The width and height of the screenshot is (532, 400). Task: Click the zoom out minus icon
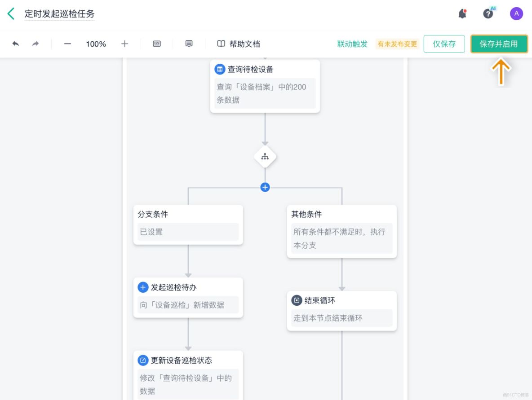(67, 44)
